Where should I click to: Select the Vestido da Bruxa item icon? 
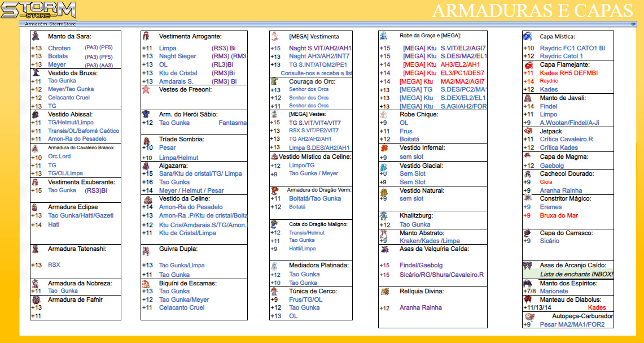(36, 73)
